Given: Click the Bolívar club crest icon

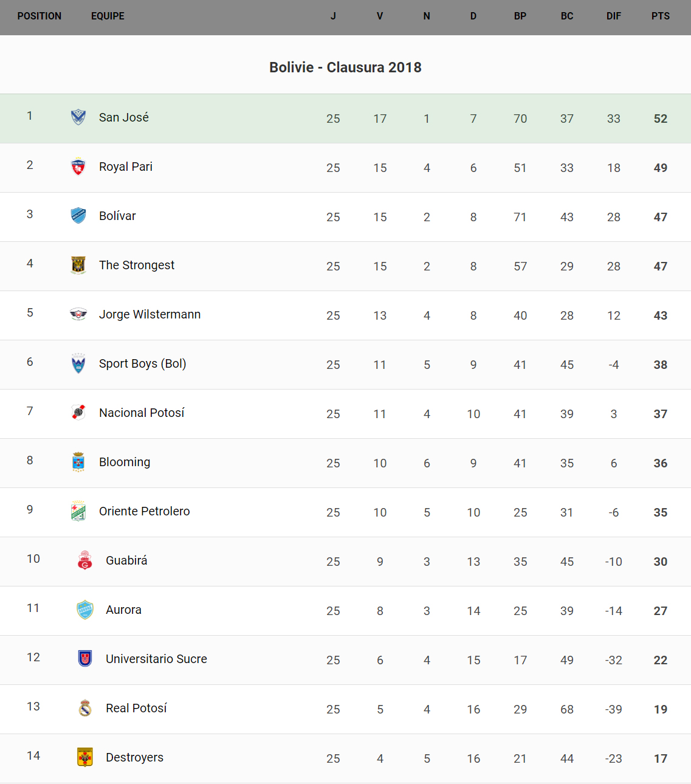Looking at the screenshot, I should [78, 215].
